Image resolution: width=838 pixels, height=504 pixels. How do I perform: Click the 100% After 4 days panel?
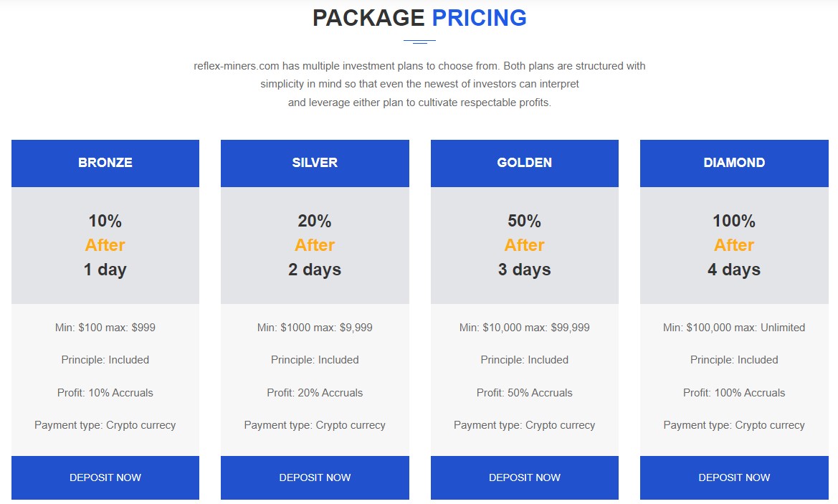[x=734, y=245]
